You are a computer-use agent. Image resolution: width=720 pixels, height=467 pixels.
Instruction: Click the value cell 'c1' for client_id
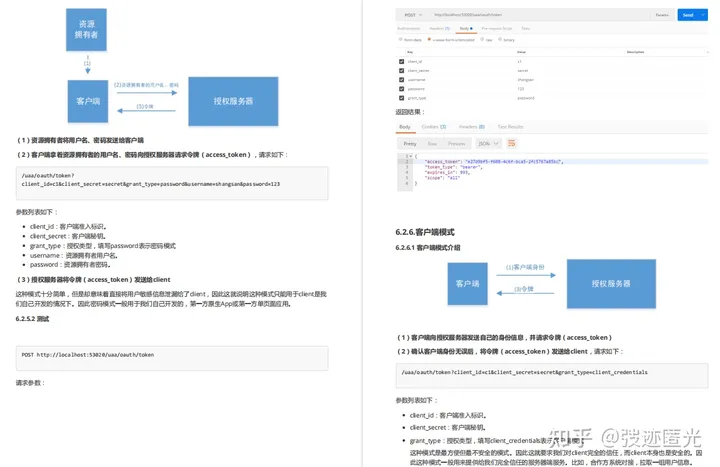coord(519,62)
